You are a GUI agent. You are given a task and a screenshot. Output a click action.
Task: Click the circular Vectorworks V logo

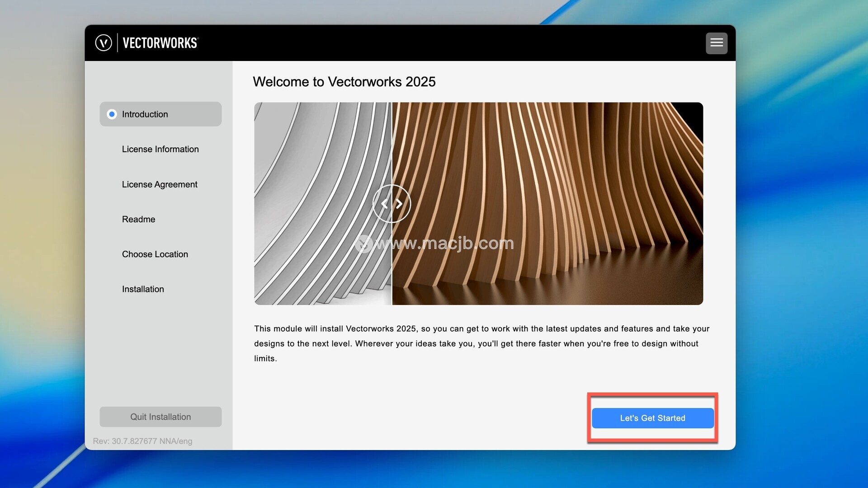104,43
